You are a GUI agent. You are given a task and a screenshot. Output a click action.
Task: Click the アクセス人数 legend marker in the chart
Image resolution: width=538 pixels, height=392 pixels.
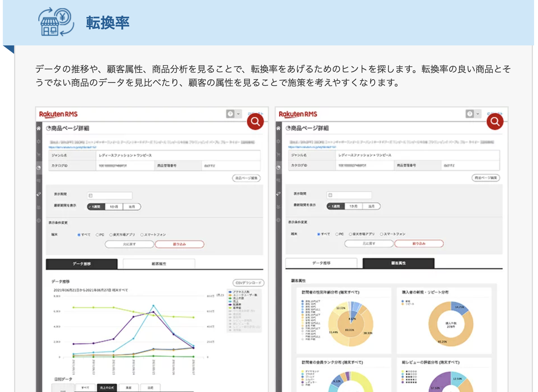pyautogui.click(x=230, y=292)
